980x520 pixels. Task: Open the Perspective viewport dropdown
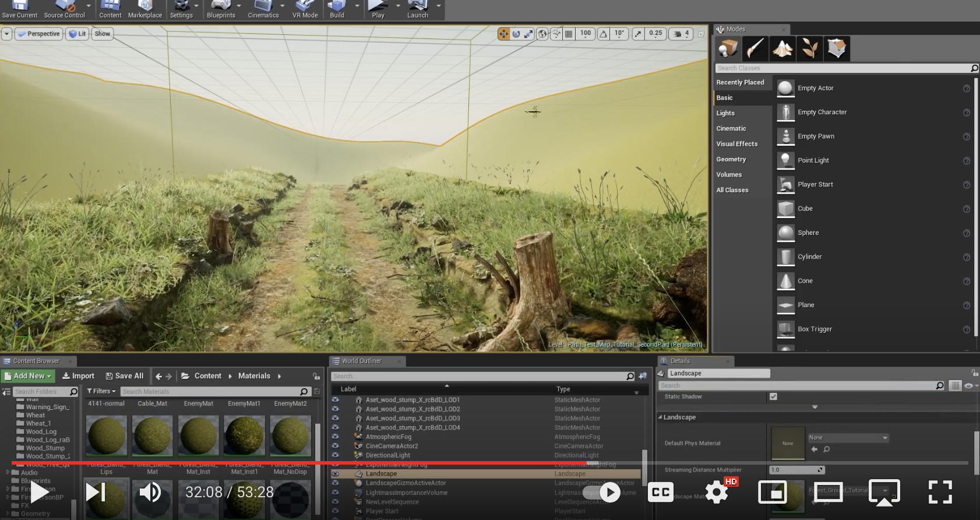(38, 34)
